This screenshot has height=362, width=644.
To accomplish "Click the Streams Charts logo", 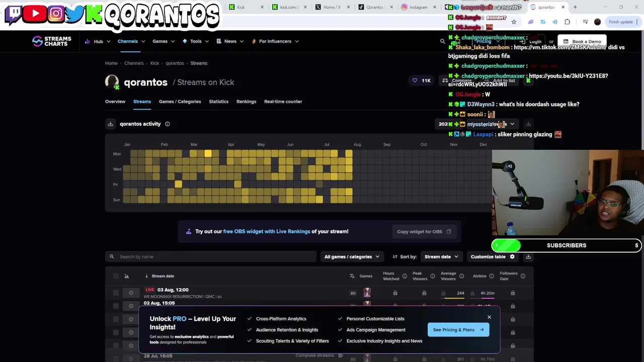I will [x=52, y=41].
